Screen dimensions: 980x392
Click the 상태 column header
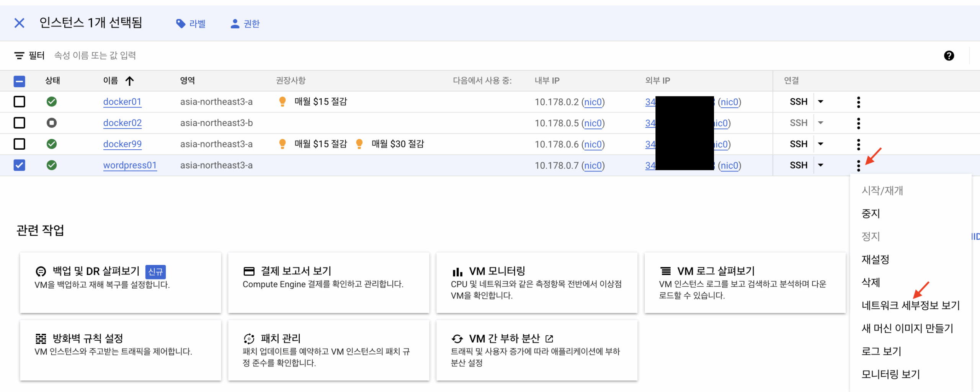click(x=52, y=81)
